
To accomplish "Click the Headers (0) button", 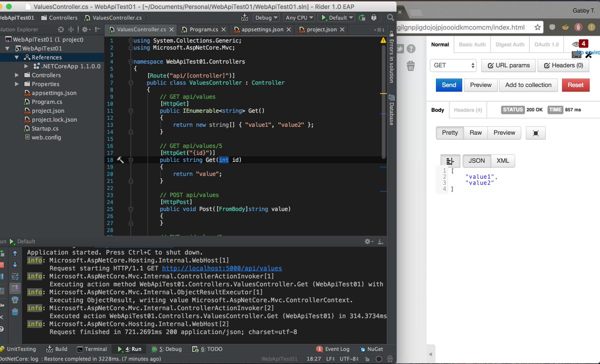I will (563, 65).
